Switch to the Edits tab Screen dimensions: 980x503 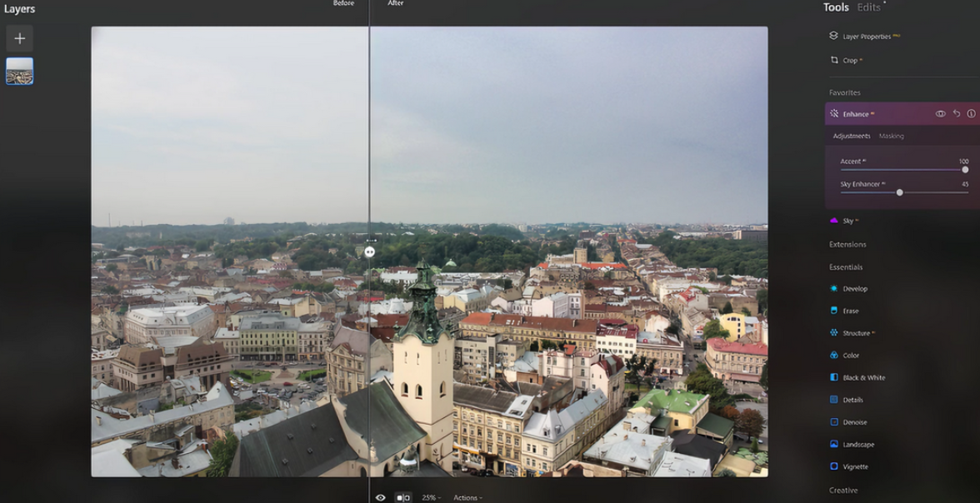868,7
